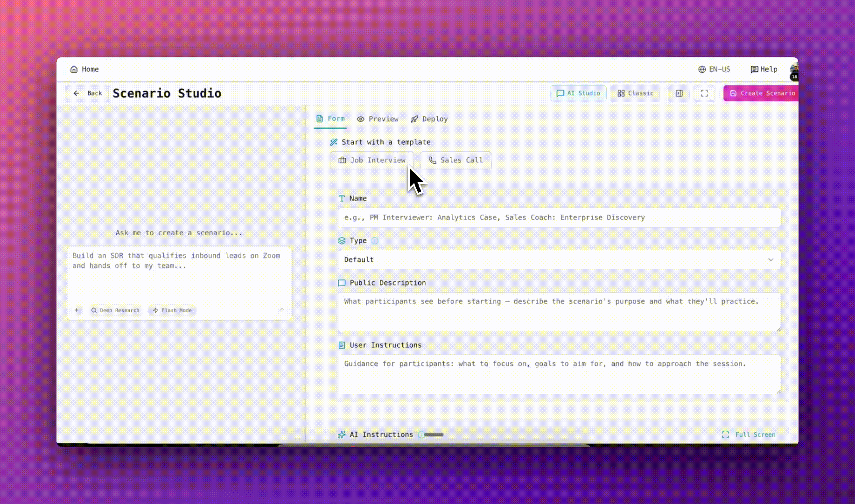
Task: Click the Create Scenario button
Action: coord(761,93)
